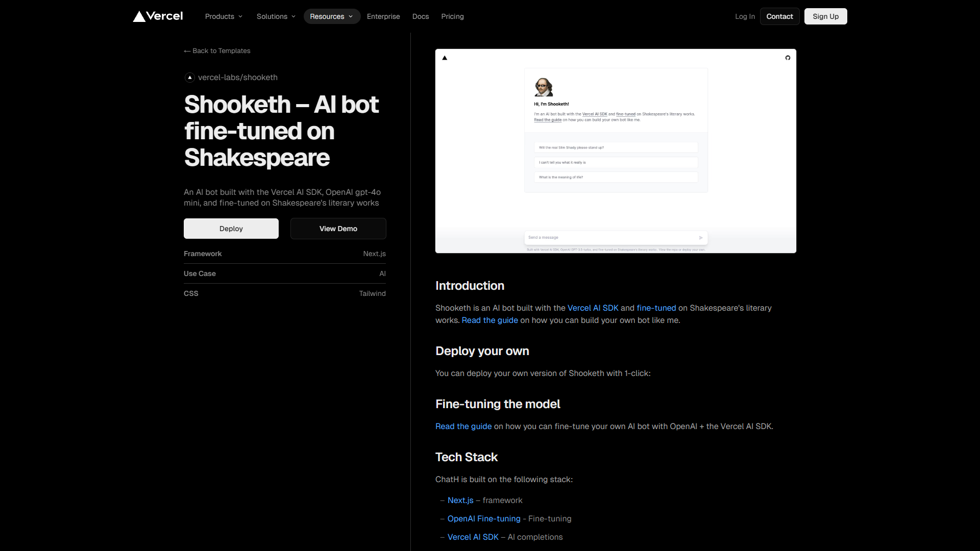Expand the Resources menu

coord(332,16)
